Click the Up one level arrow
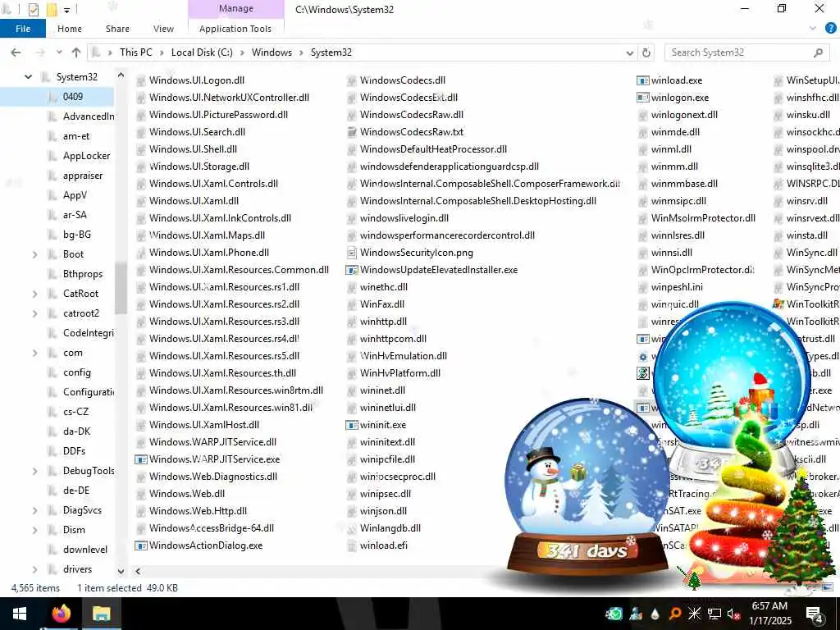This screenshot has width=840, height=630. (x=76, y=52)
